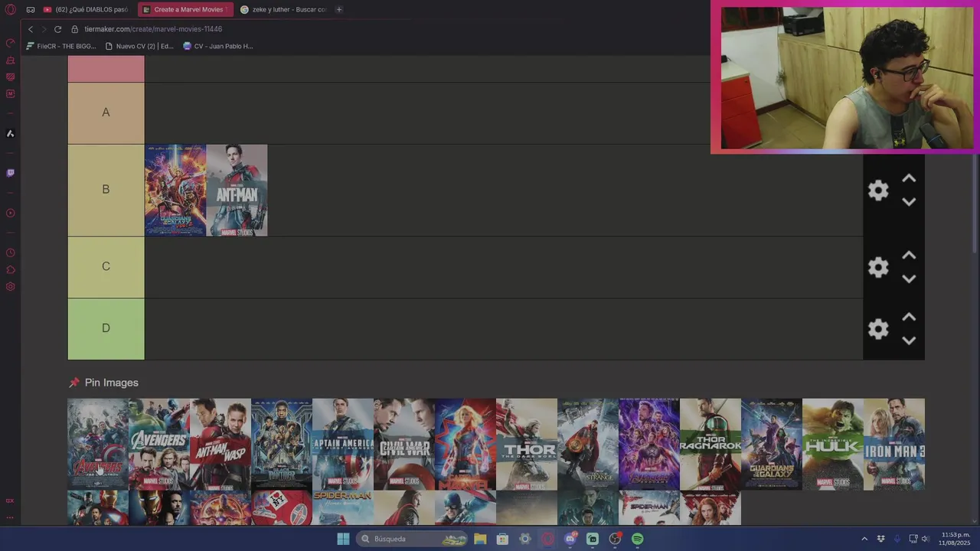Pick the Doctor Strange poster
The height and width of the screenshot is (551, 980).
pyautogui.click(x=588, y=444)
